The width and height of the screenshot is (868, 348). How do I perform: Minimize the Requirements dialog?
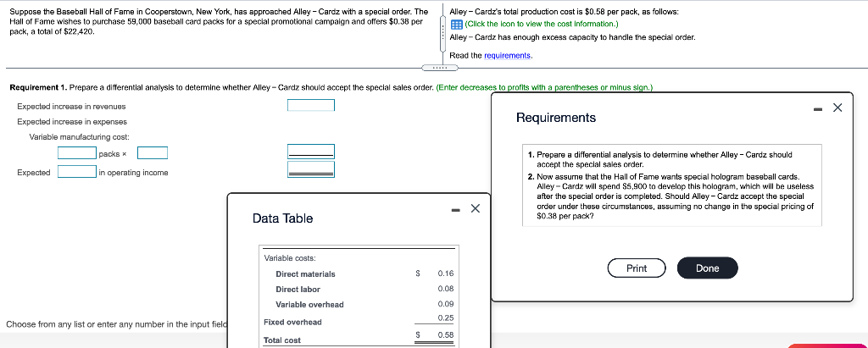[818, 109]
